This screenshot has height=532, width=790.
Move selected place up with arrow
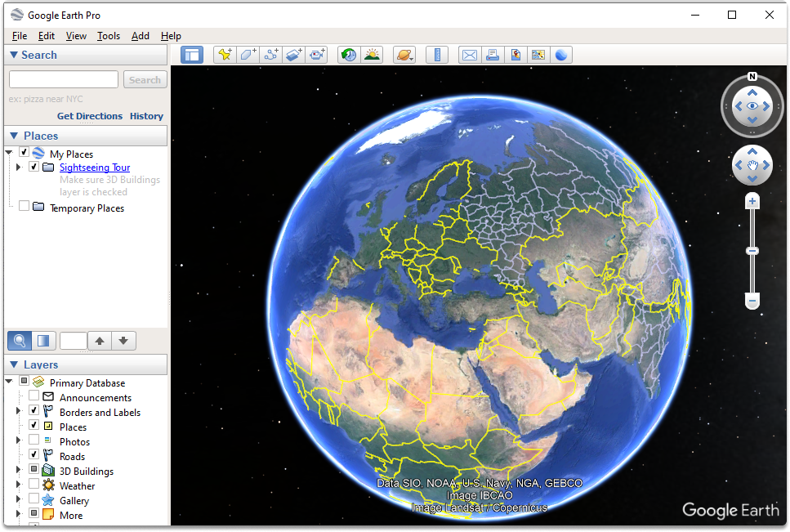100,341
